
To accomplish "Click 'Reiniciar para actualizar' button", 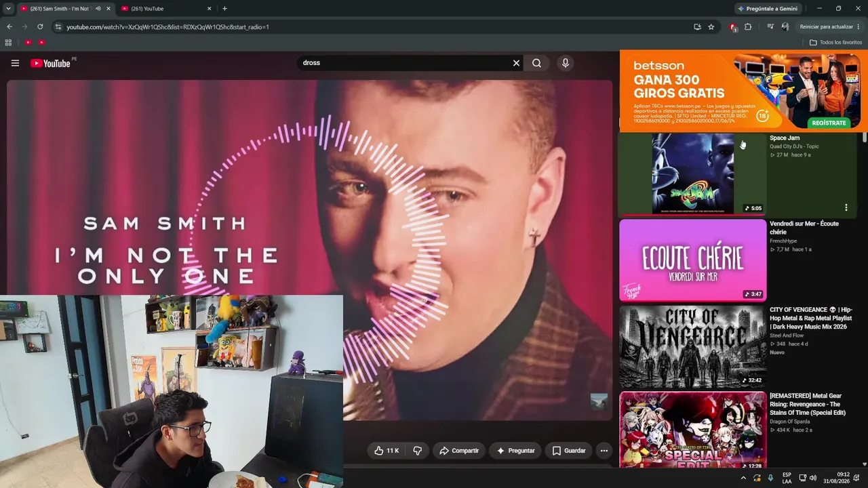I will point(826,27).
